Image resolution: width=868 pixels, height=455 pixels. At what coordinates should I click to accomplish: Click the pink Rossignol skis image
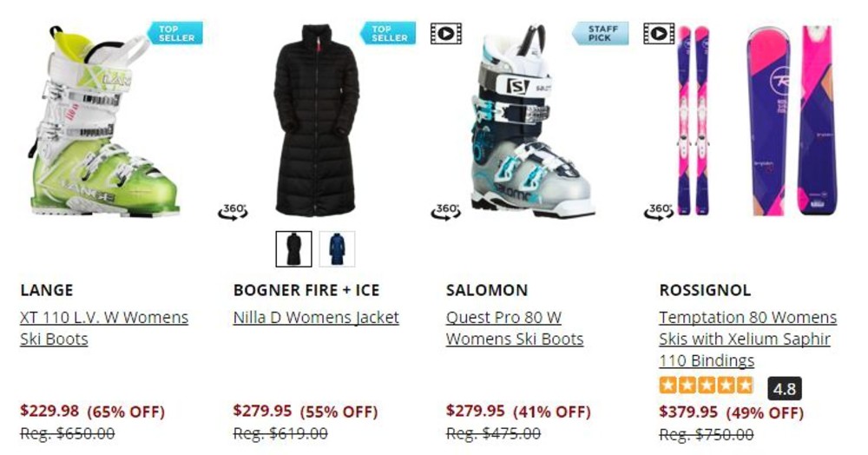pos(756,121)
